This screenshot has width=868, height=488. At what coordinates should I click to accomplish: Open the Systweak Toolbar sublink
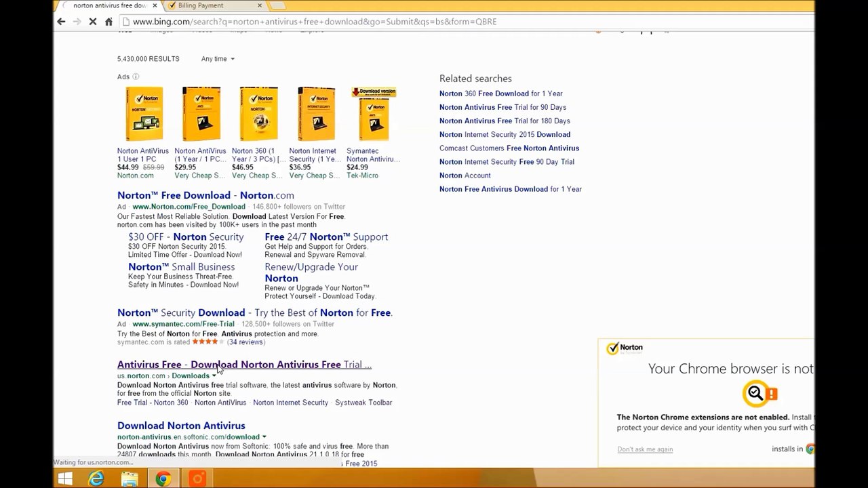click(x=363, y=403)
